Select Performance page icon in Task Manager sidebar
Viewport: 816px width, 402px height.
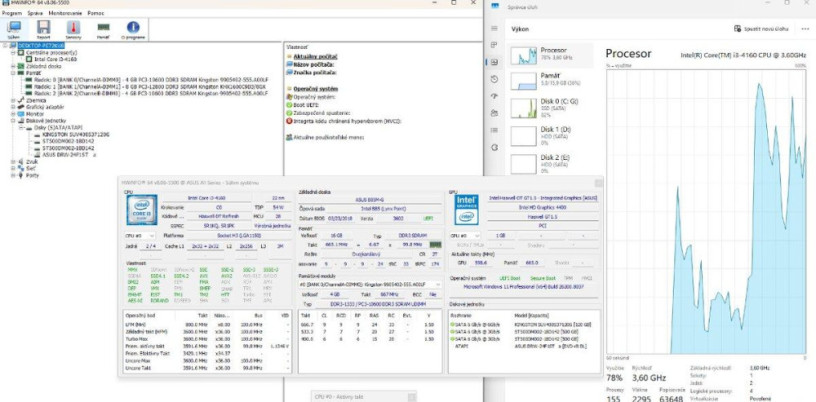pos(494,62)
